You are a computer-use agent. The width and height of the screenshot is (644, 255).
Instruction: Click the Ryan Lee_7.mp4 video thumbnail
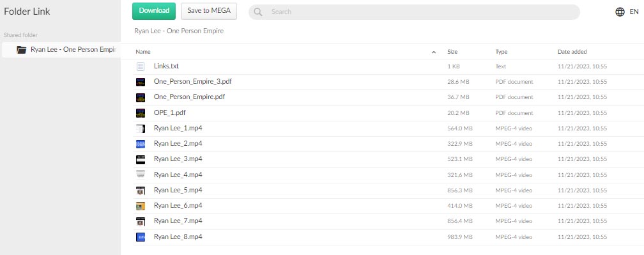(x=141, y=221)
